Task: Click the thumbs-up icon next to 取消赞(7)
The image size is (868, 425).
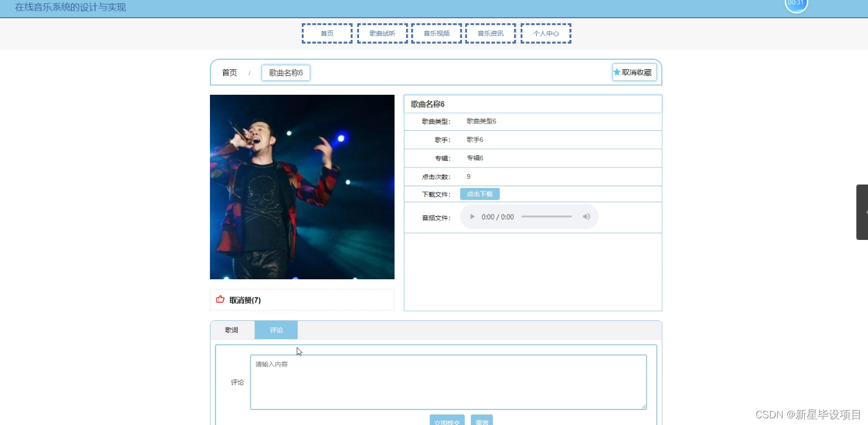Action: [x=219, y=299]
